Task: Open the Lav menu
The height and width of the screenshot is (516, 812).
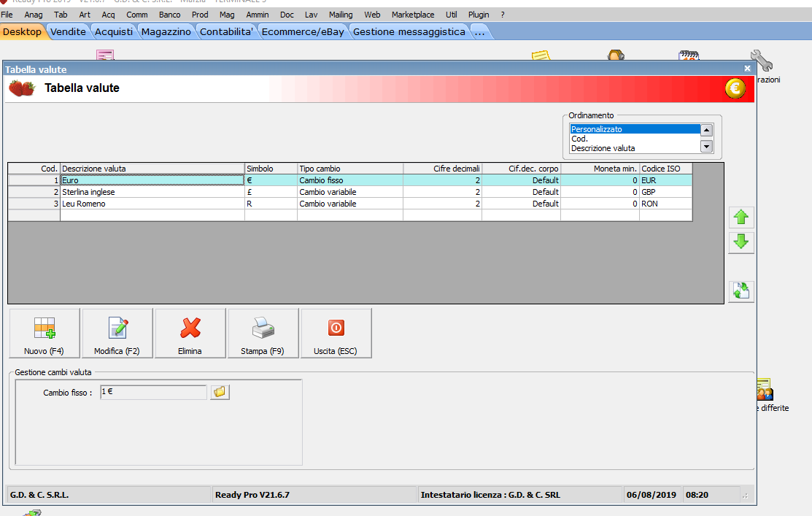Action: point(312,15)
